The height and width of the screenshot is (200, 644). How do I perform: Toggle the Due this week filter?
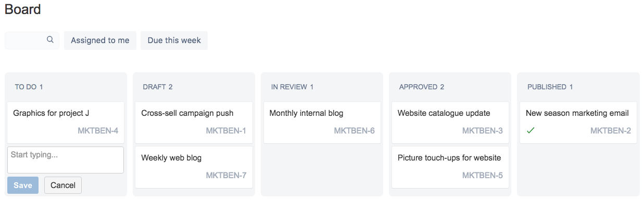[174, 41]
